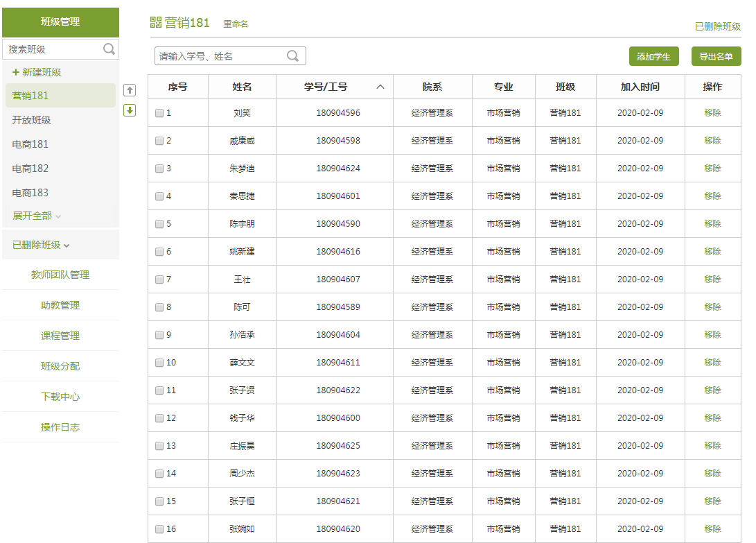756x543 pixels.
Task: Expand the 已删除班级 section in sidebar
Action: click(41, 245)
